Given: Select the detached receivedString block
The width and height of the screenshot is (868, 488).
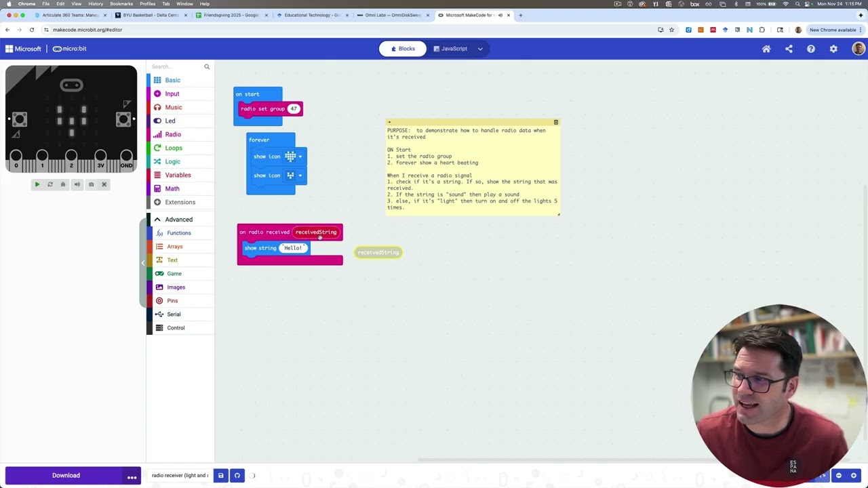Looking at the screenshot, I should coord(378,252).
